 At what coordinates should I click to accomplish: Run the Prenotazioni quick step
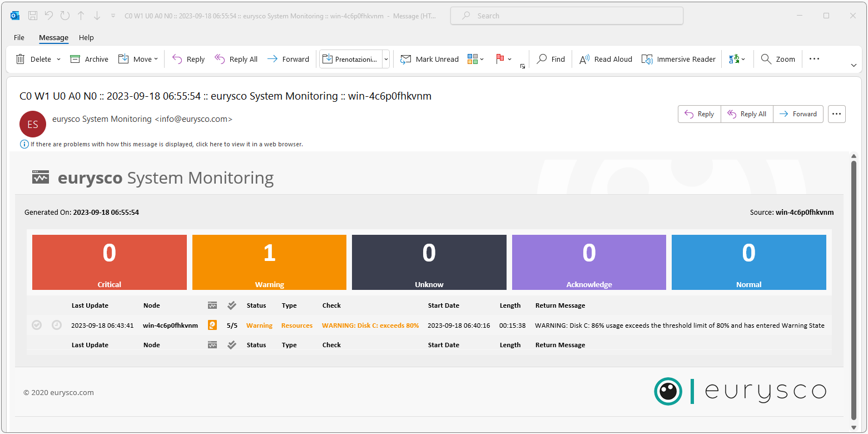pyautogui.click(x=350, y=59)
